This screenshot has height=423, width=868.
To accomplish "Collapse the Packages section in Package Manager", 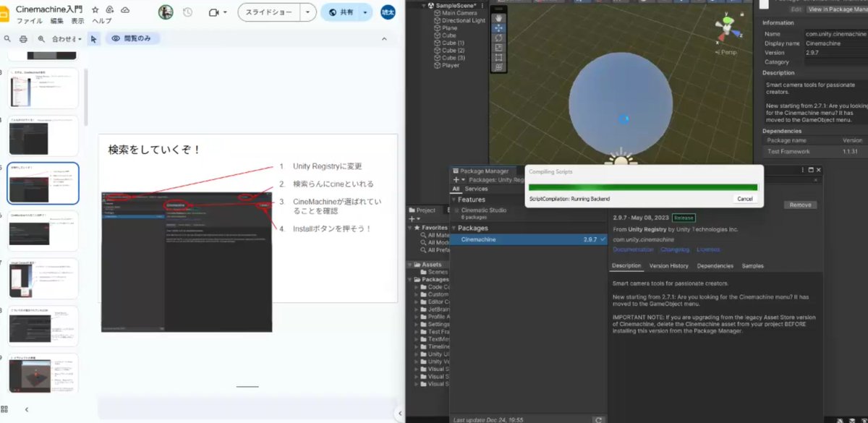I will pos(454,228).
